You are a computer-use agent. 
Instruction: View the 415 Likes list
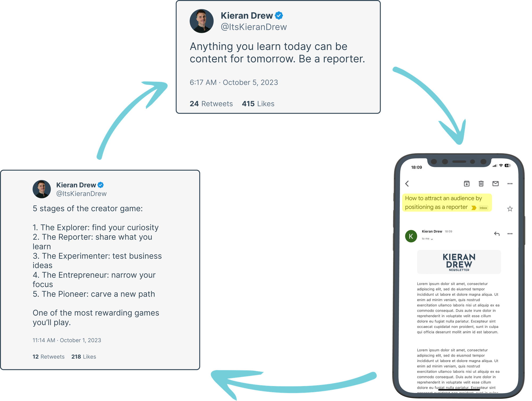pyautogui.click(x=258, y=104)
